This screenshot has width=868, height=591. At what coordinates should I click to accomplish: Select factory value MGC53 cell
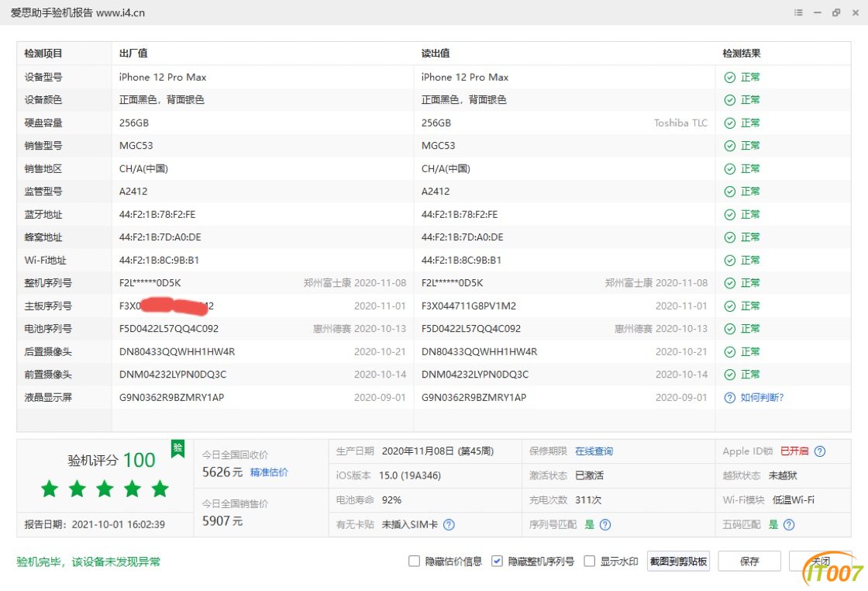(x=136, y=147)
